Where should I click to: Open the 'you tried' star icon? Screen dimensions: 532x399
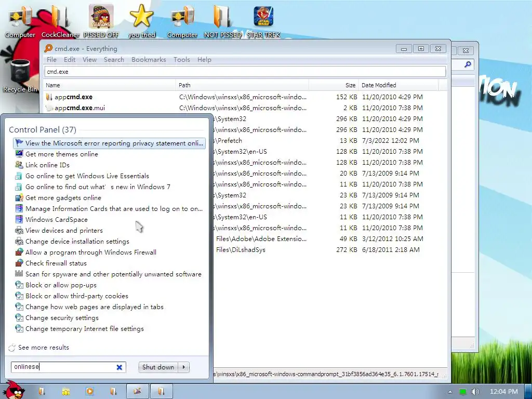tap(141, 20)
